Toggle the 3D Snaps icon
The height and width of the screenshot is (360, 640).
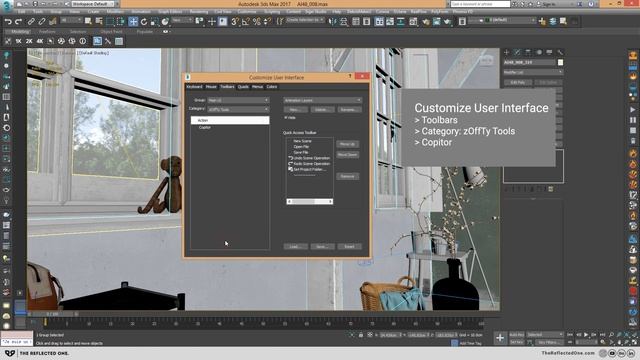235,21
